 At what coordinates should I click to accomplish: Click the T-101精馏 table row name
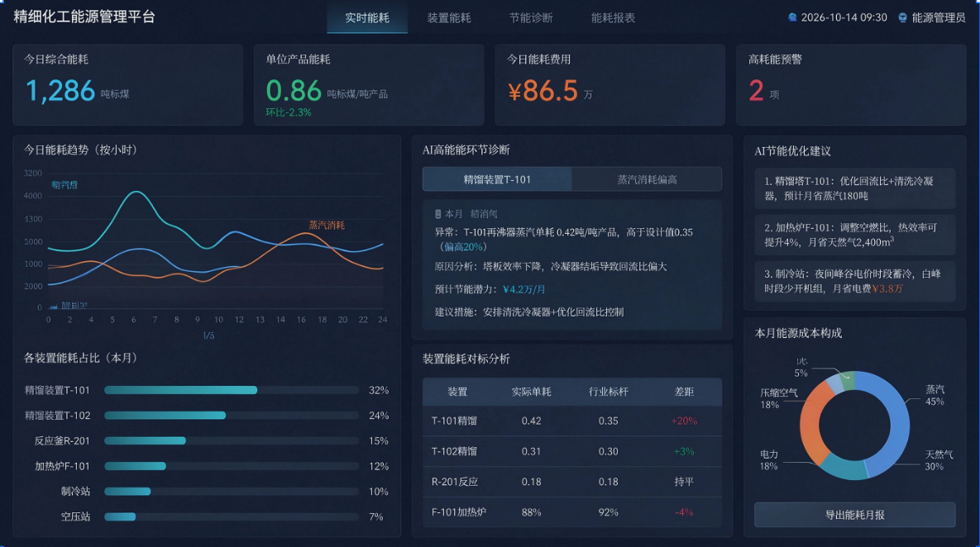click(454, 421)
